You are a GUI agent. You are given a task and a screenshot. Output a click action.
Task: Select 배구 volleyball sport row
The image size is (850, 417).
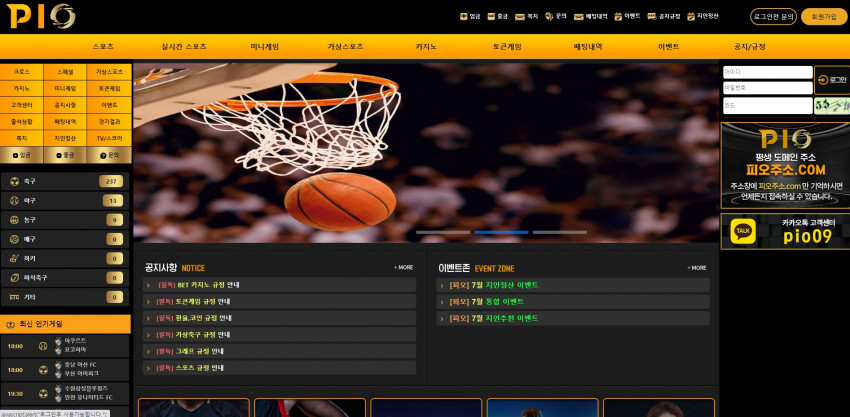65,239
